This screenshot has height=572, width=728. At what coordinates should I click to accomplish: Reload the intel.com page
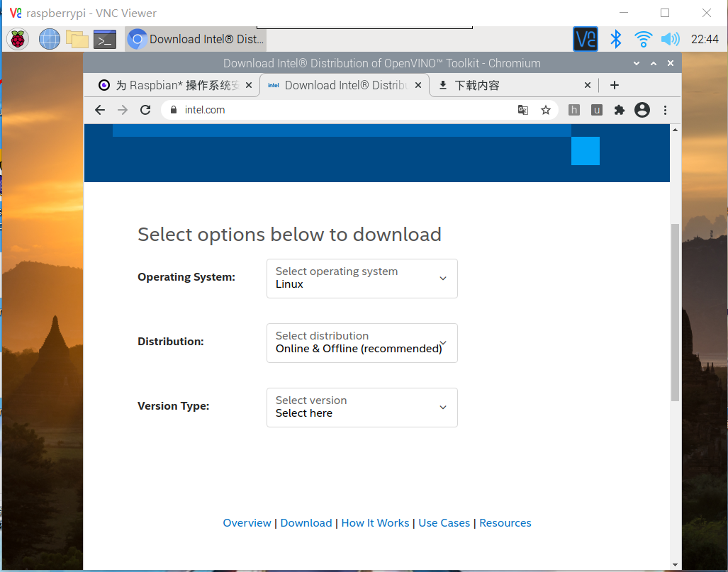[145, 110]
